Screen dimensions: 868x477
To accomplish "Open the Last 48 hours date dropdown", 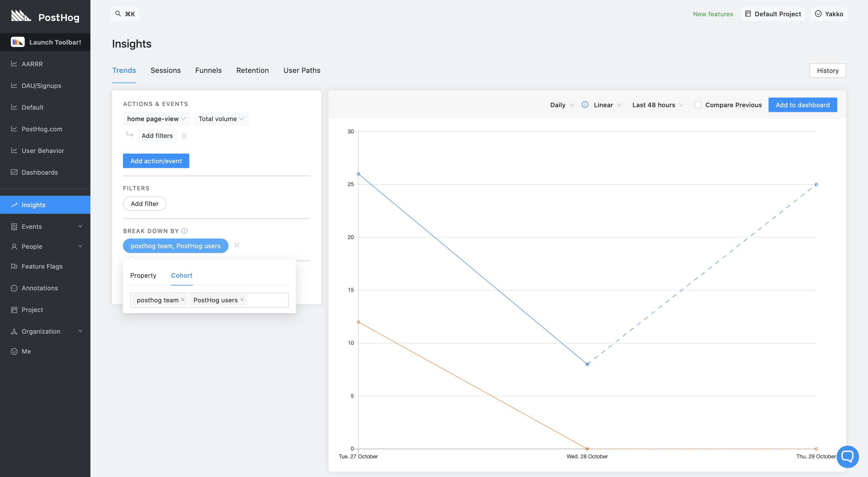I will [x=657, y=105].
